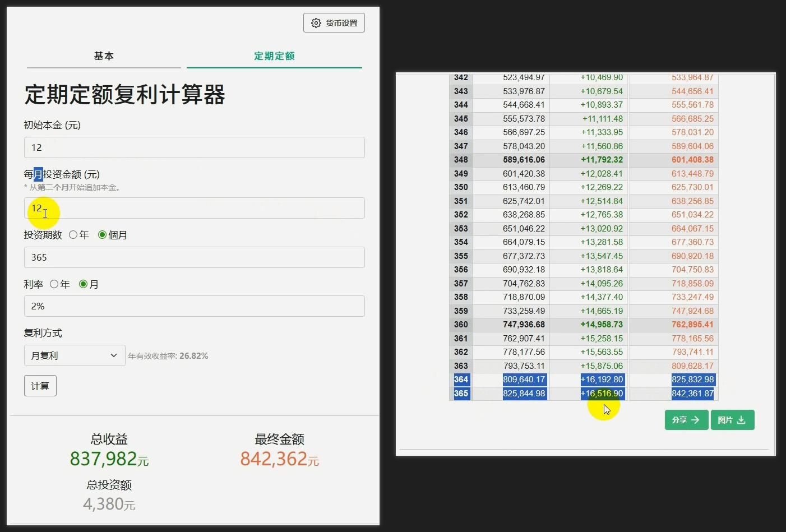786x532 pixels.
Task: Open the 复利方式 dropdown showing 月复利
Action: tap(75, 355)
